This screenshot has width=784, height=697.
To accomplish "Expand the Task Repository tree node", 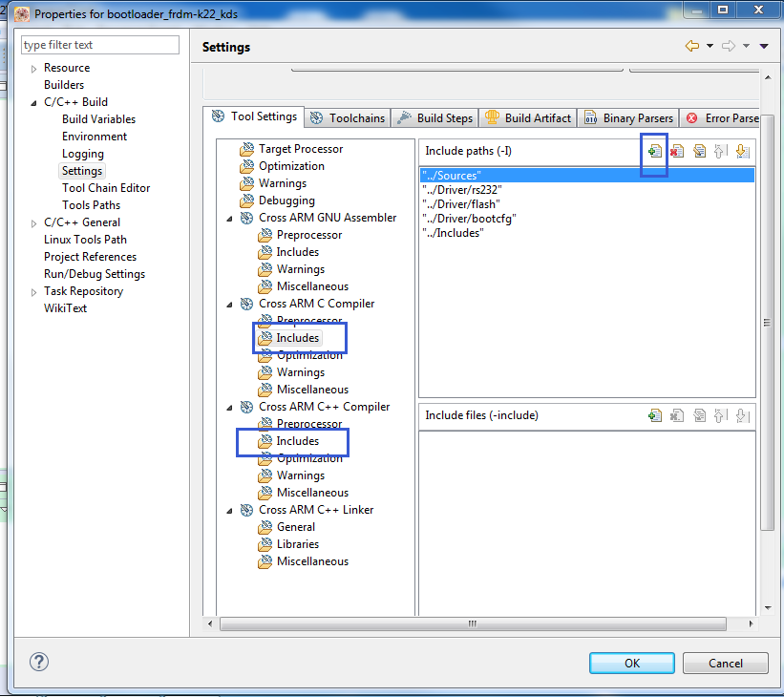I will pos(33,292).
